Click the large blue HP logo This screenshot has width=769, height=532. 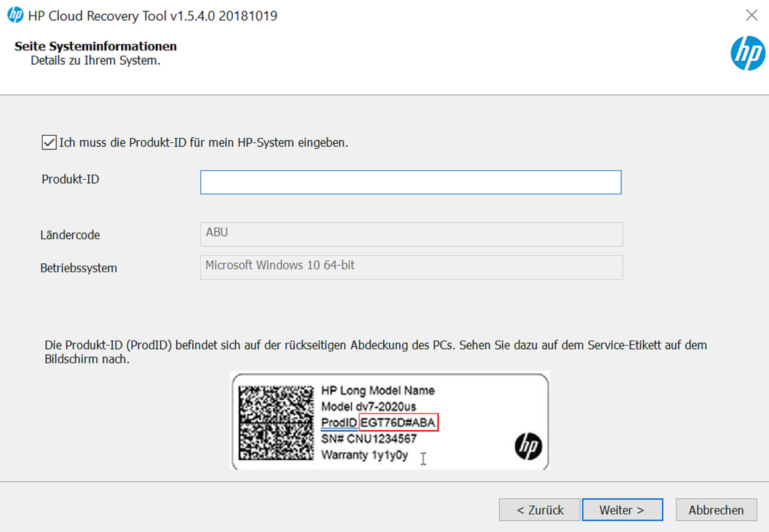point(748,53)
